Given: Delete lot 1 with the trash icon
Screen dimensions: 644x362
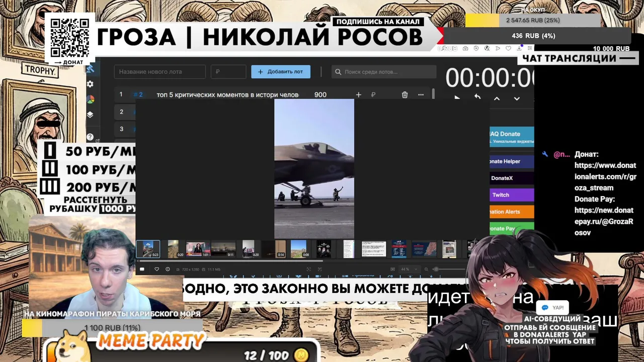Looking at the screenshot, I should (405, 95).
